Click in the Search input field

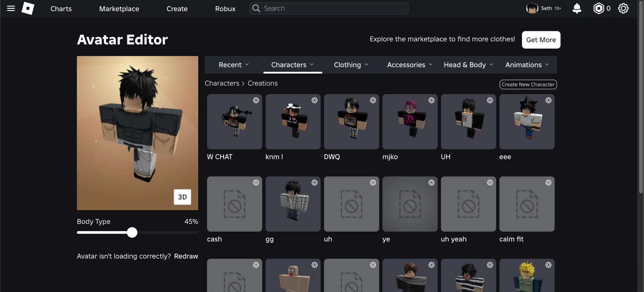329,8
